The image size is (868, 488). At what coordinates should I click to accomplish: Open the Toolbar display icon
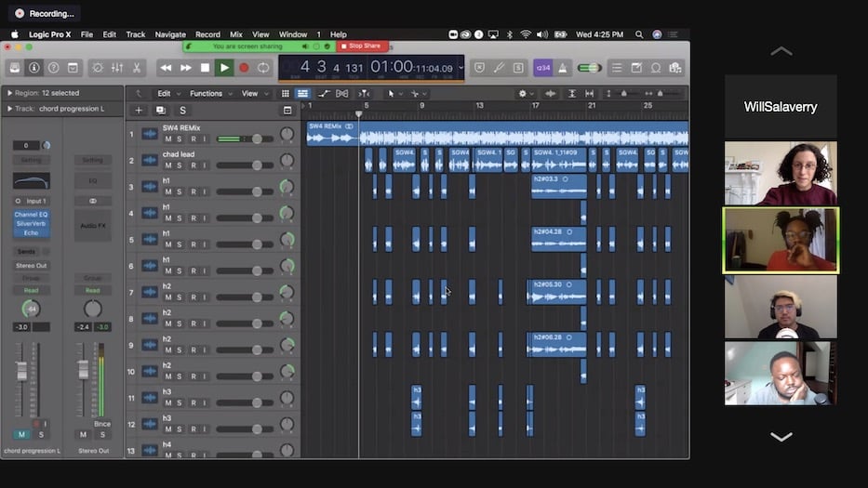(73, 68)
